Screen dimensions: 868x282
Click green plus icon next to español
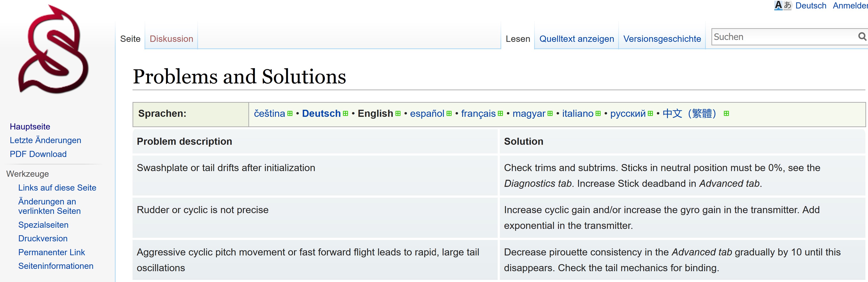[x=449, y=114]
